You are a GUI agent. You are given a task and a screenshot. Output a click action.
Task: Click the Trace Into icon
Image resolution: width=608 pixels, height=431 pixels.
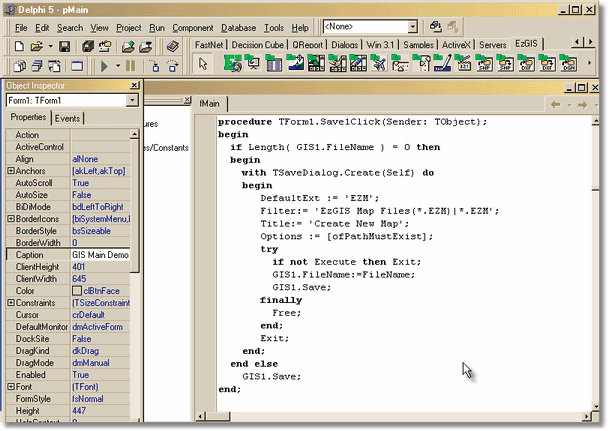point(155,66)
